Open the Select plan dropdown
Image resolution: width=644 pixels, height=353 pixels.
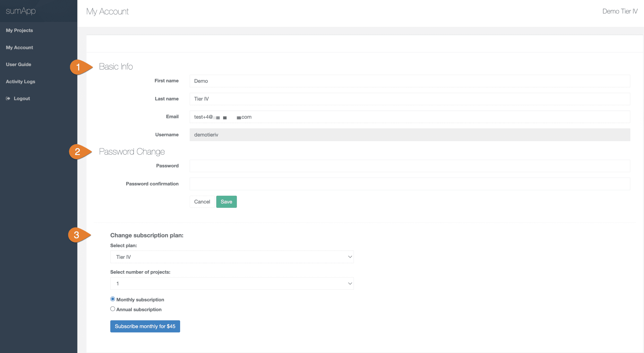pos(231,257)
